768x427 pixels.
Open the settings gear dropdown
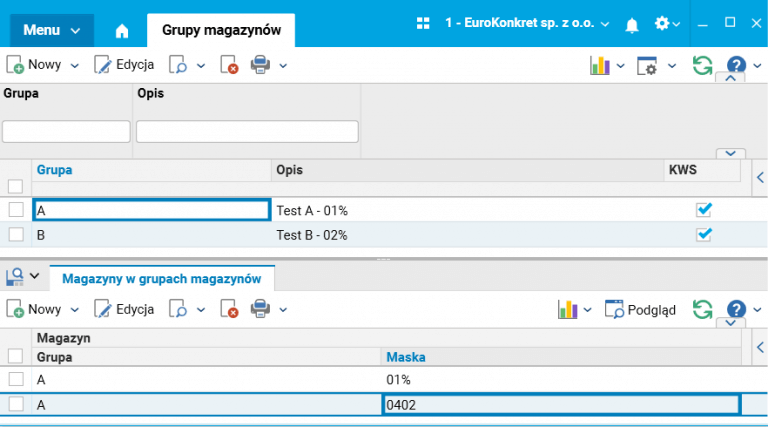667,23
